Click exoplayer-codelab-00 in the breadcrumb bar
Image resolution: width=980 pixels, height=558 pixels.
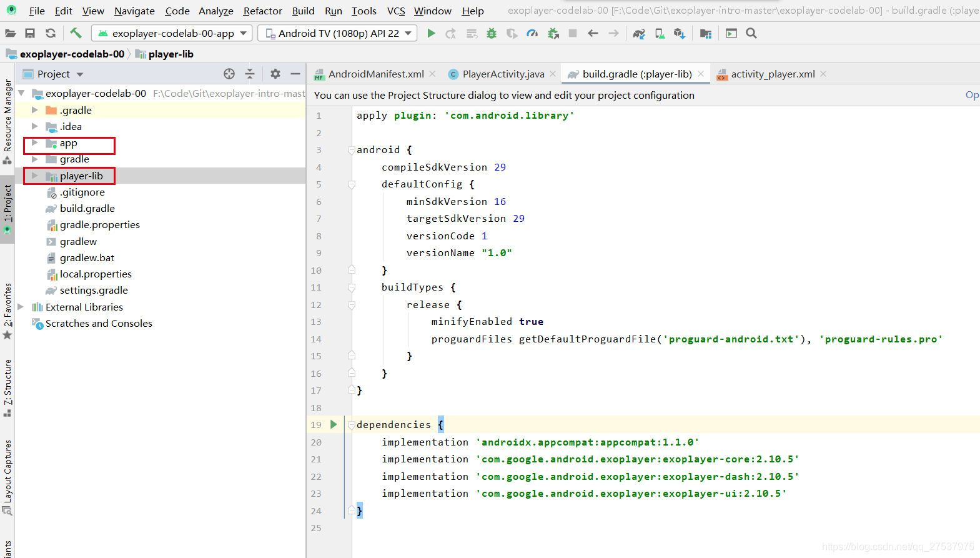pyautogui.click(x=66, y=54)
